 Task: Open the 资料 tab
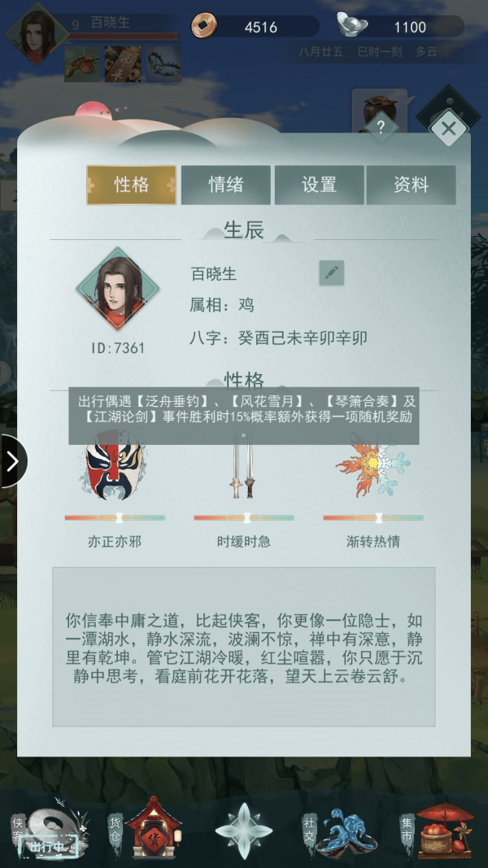click(x=411, y=185)
